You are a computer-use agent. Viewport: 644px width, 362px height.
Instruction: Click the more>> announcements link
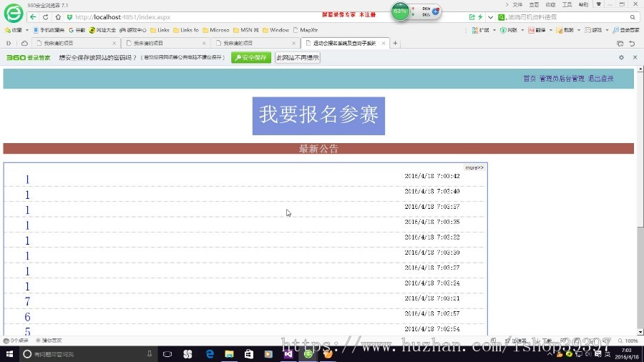474,167
